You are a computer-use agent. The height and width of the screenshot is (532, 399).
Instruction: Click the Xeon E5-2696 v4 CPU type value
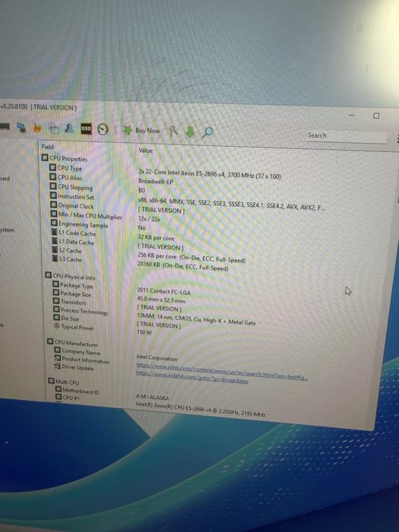[x=209, y=174]
